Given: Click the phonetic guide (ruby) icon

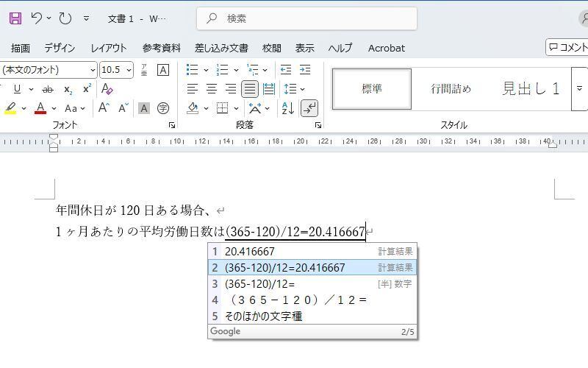Looking at the screenshot, I should click(144, 70).
